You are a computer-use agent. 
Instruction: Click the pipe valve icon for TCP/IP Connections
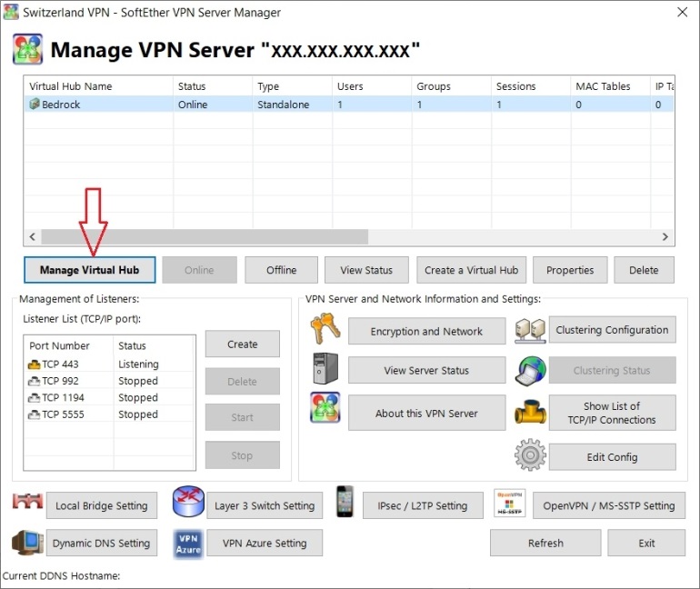pos(528,412)
